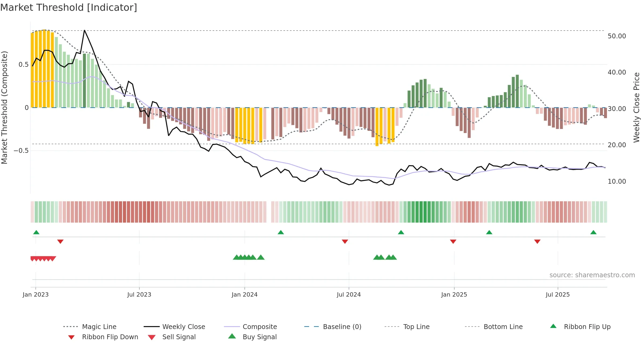This screenshot has width=644, height=362.
Task: Click the Ribbon Flip Down marker before Jul 2025
Action: [537, 242]
